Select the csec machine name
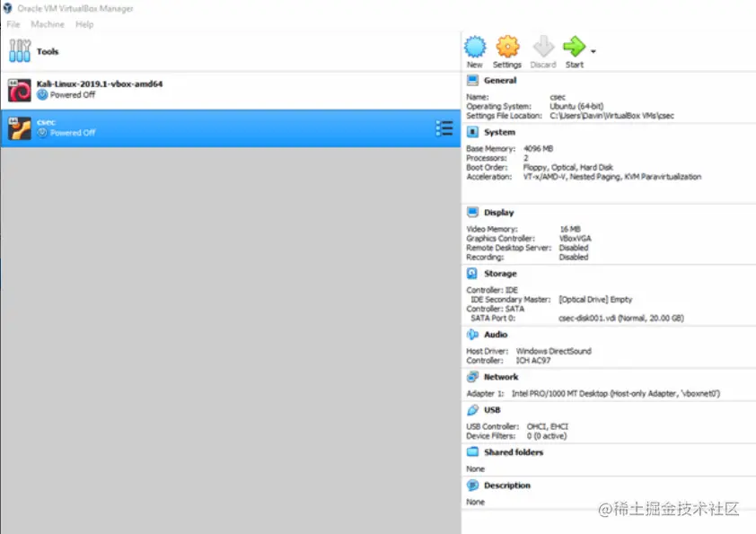 click(47, 122)
